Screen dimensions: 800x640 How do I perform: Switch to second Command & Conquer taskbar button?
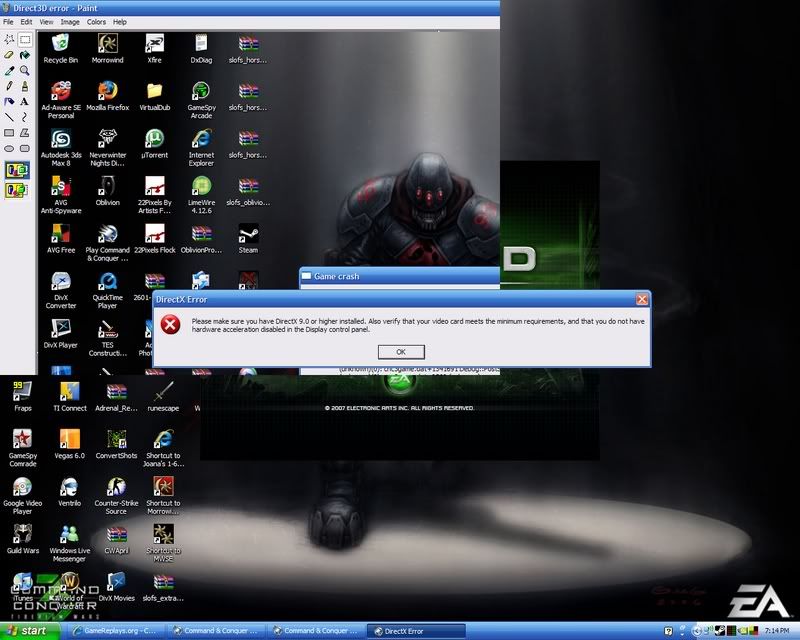point(316,631)
